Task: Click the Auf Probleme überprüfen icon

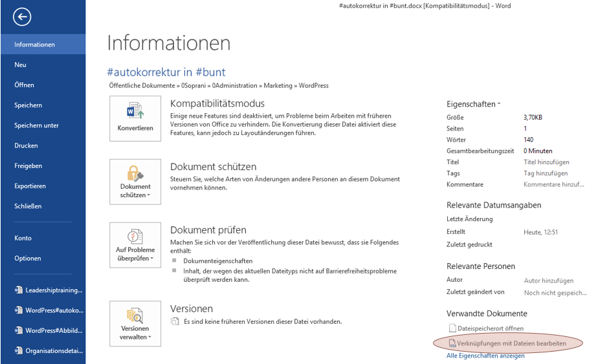Action: point(135,236)
